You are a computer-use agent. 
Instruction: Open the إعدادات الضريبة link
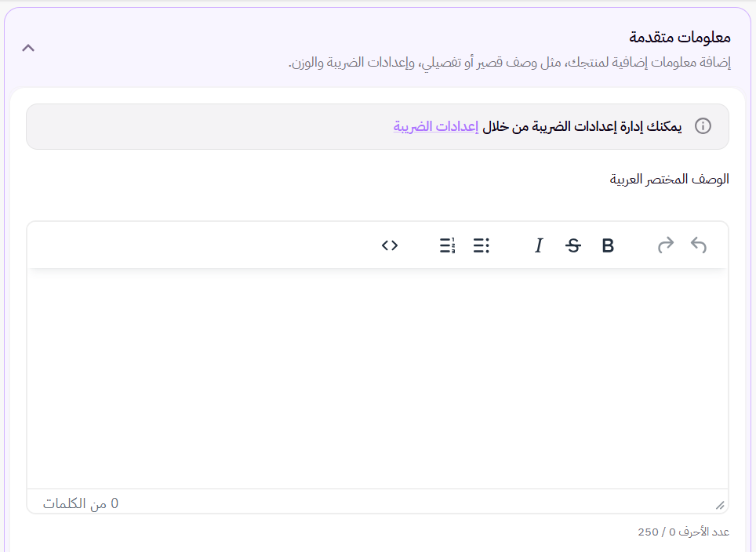click(436, 126)
